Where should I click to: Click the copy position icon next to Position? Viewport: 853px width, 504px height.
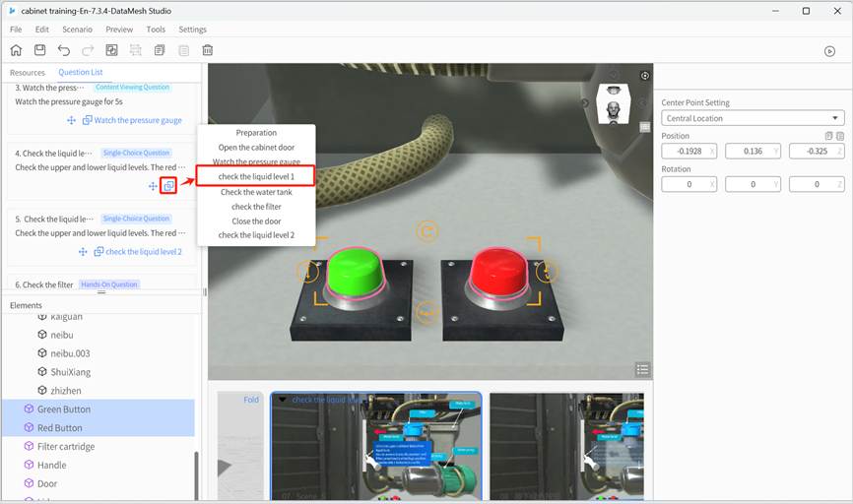[x=828, y=136]
